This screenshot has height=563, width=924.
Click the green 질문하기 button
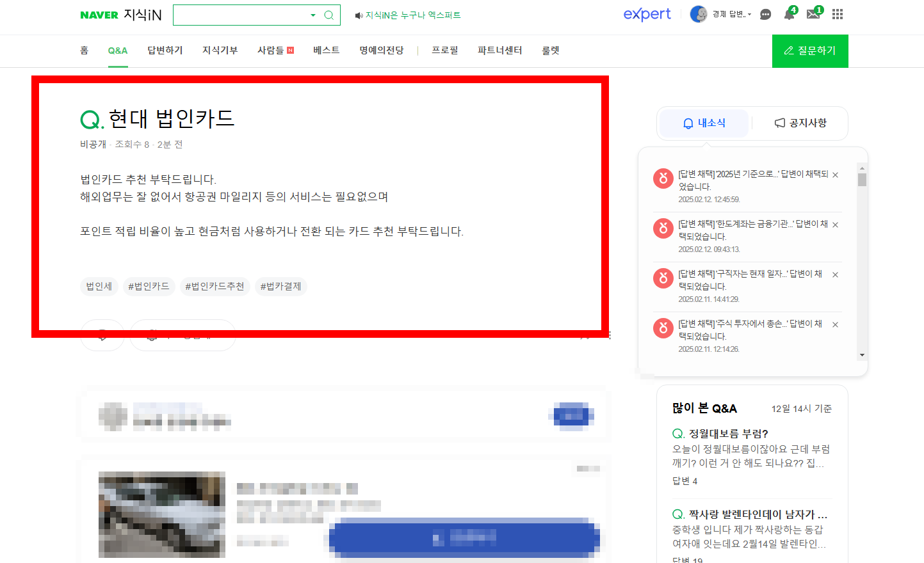[x=810, y=51]
